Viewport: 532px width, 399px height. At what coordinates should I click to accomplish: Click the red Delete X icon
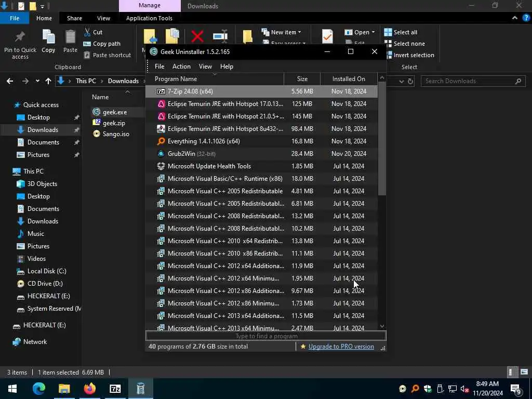[x=197, y=36]
